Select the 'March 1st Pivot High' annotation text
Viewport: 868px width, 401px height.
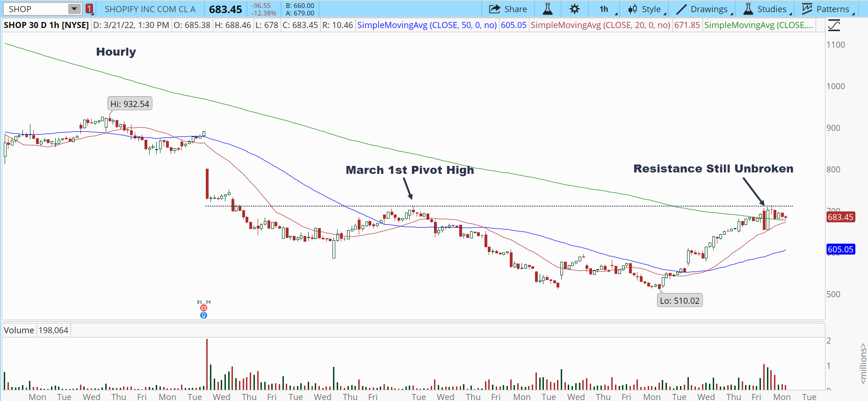tap(410, 170)
